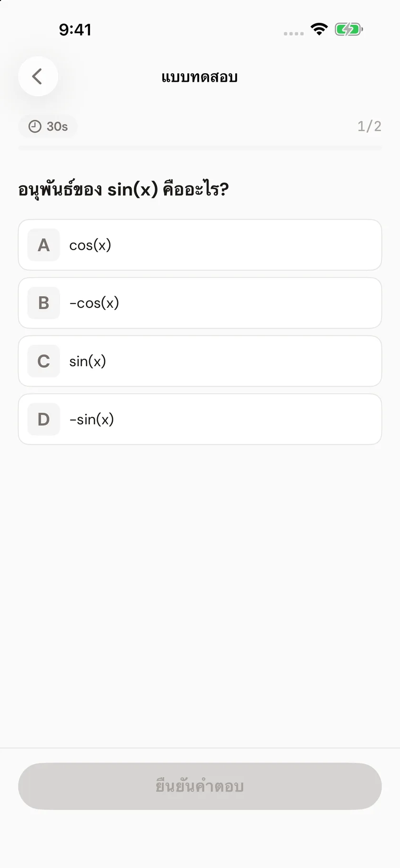The height and width of the screenshot is (868, 400).
Task: Tap the แบบทดสอบ page title
Action: coord(200,77)
